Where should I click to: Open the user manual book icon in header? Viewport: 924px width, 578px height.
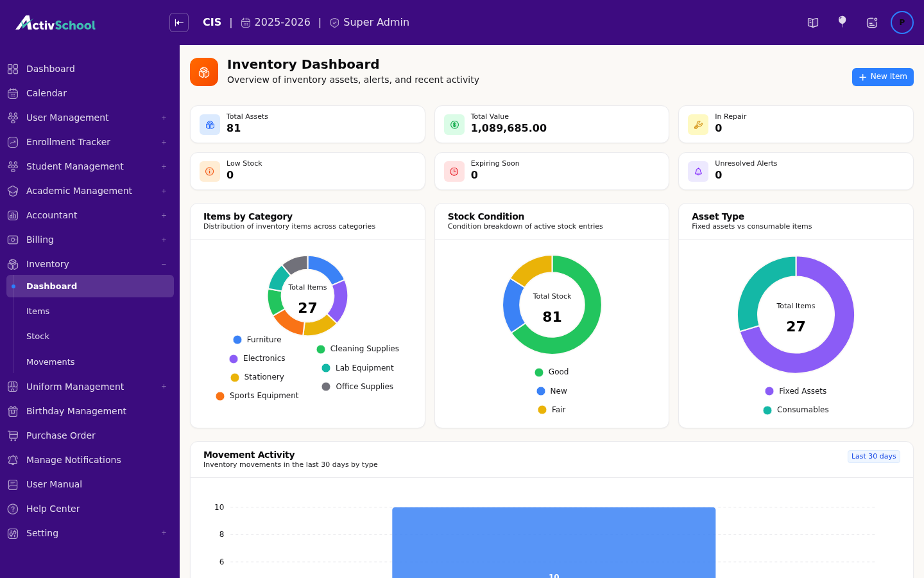[x=813, y=22]
